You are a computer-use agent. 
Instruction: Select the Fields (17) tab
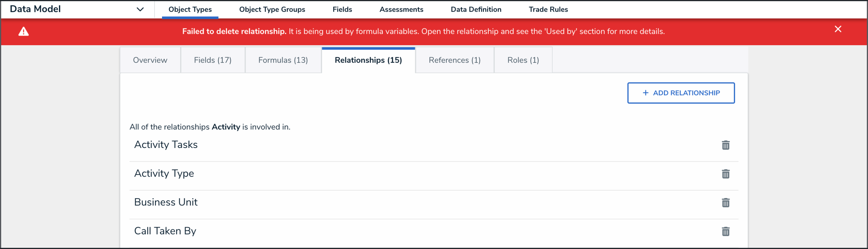click(213, 60)
